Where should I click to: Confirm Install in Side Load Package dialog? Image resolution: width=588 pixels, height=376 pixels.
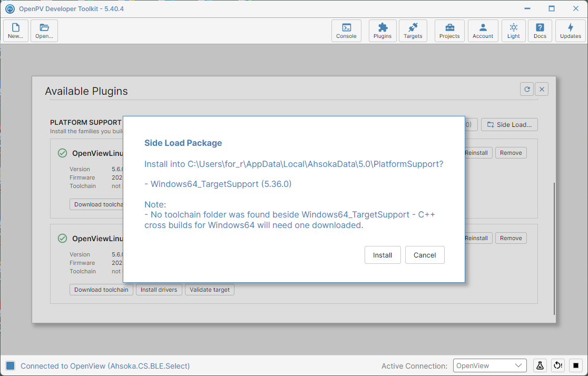(383, 255)
